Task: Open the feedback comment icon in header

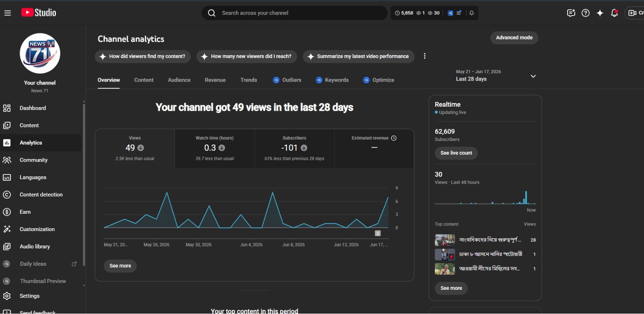Action: (x=571, y=13)
